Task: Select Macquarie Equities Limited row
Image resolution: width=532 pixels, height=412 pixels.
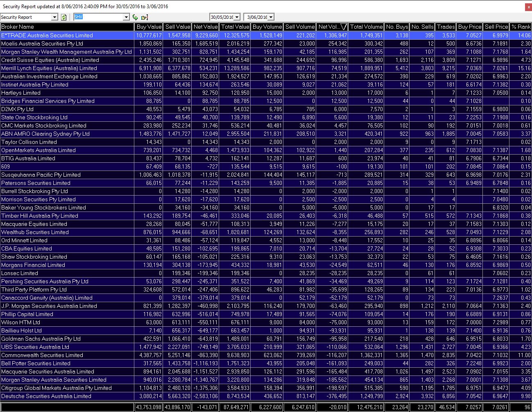Action: click(266, 224)
